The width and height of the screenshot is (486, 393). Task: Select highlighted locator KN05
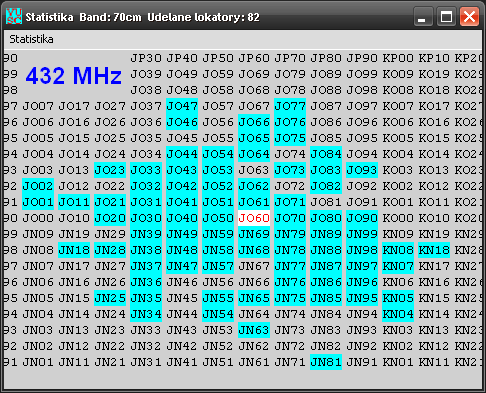click(398, 298)
